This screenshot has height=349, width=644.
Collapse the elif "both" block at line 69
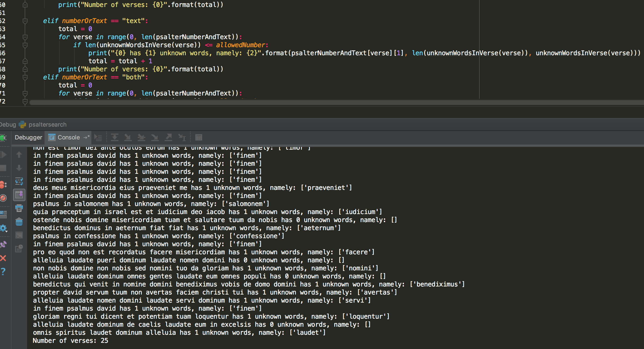(x=25, y=77)
